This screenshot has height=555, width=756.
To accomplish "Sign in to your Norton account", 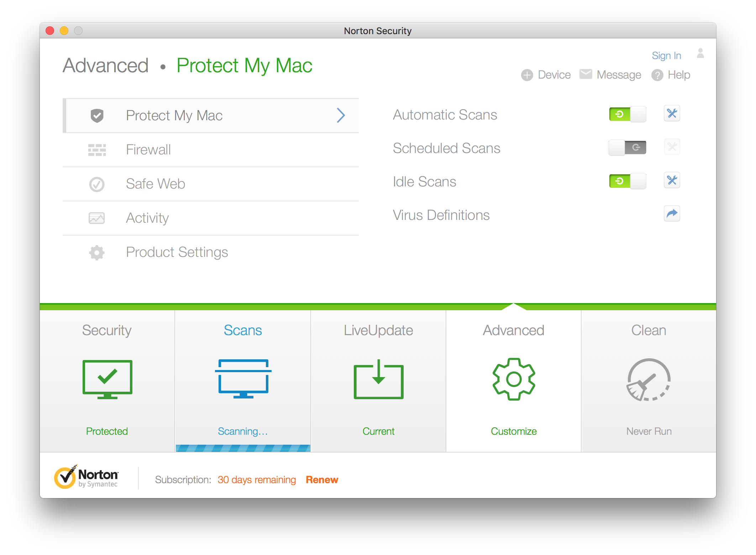I will pyautogui.click(x=666, y=55).
